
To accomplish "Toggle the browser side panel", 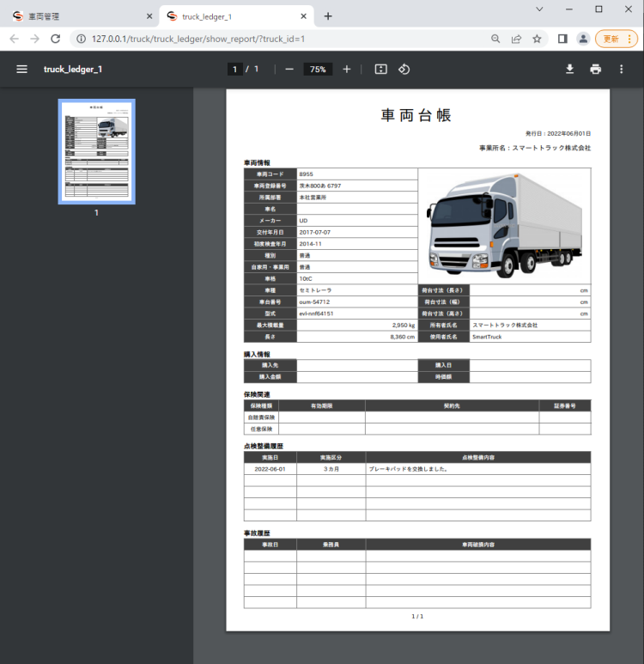I will pos(562,39).
